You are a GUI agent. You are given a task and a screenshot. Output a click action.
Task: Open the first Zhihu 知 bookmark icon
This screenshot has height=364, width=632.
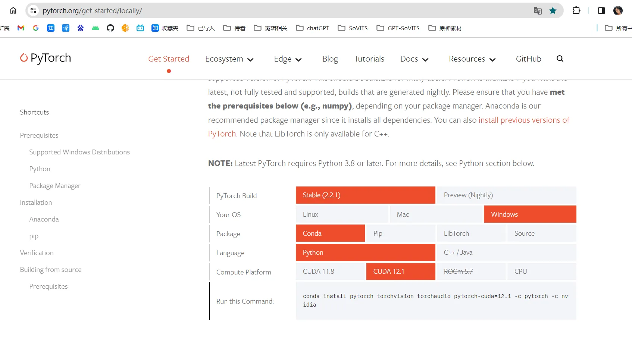coord(51,28)
